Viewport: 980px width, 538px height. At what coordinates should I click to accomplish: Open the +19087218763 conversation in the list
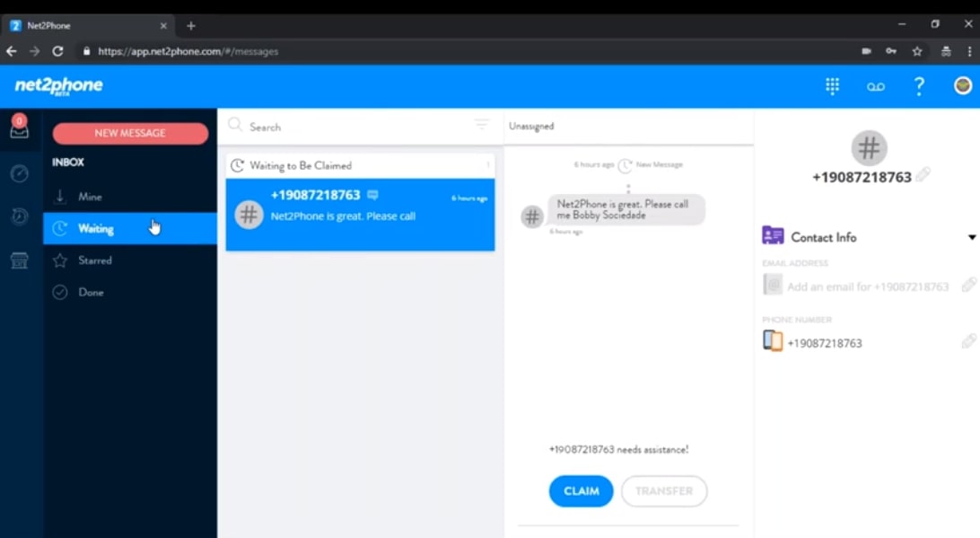[360, 215]
